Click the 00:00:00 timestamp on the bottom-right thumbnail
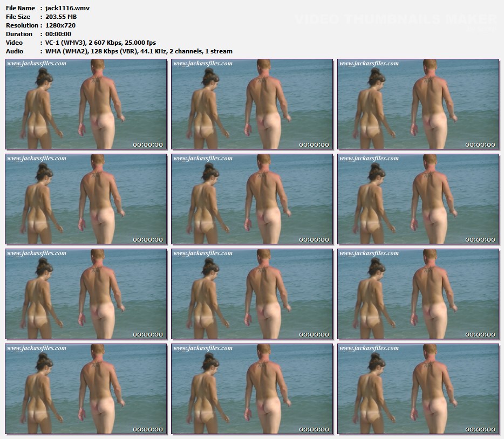This screenshot has width=504, height=439. [x=480, y=429]
